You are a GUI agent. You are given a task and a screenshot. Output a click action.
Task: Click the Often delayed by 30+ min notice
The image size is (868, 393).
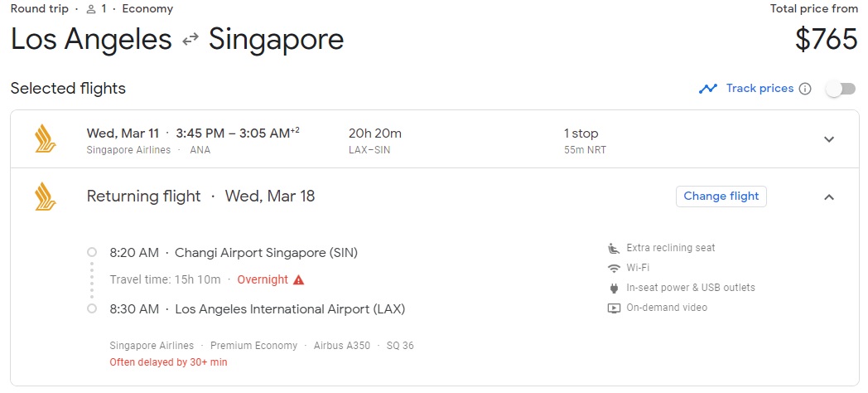(x=168, y=362)
